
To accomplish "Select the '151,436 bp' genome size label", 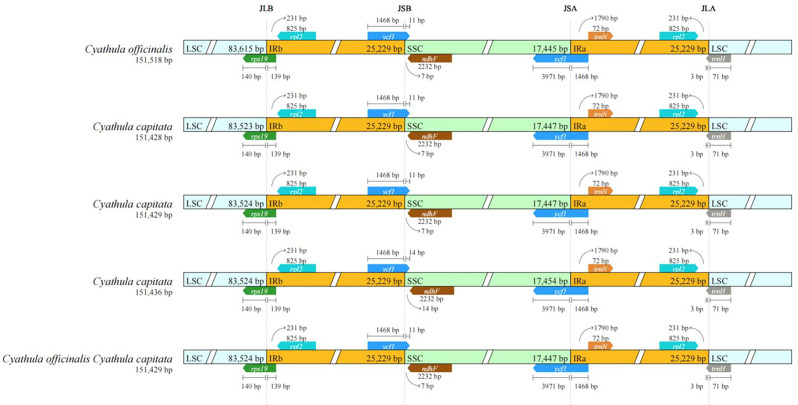I will 154,293.
